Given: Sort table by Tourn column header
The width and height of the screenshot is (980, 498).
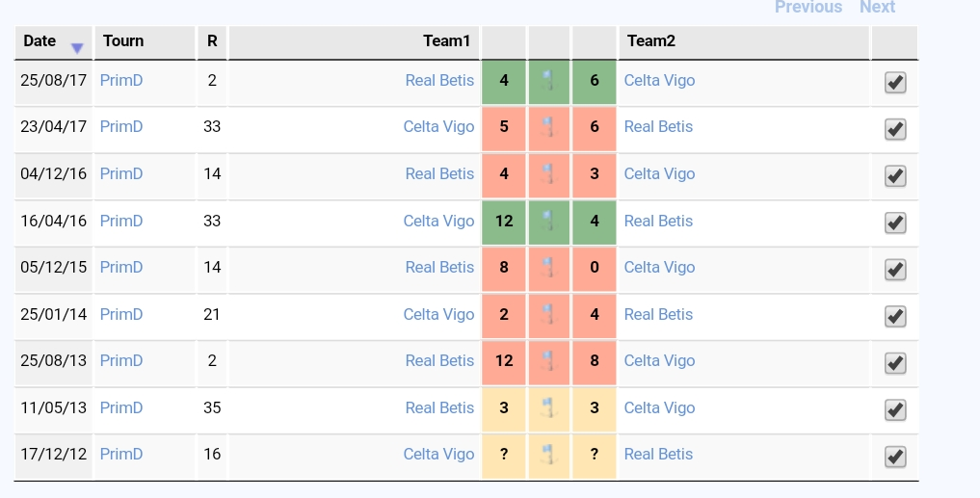Looking at the screenshot, I should [123, 41].
